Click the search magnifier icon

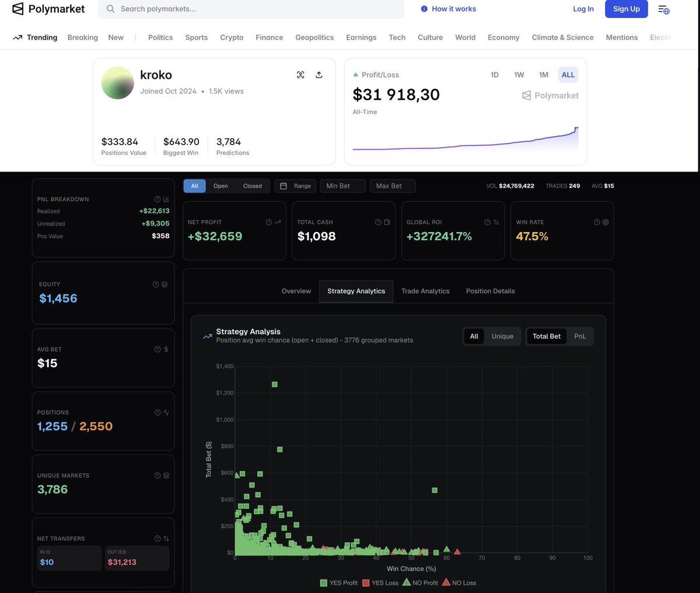pos(110,9)
